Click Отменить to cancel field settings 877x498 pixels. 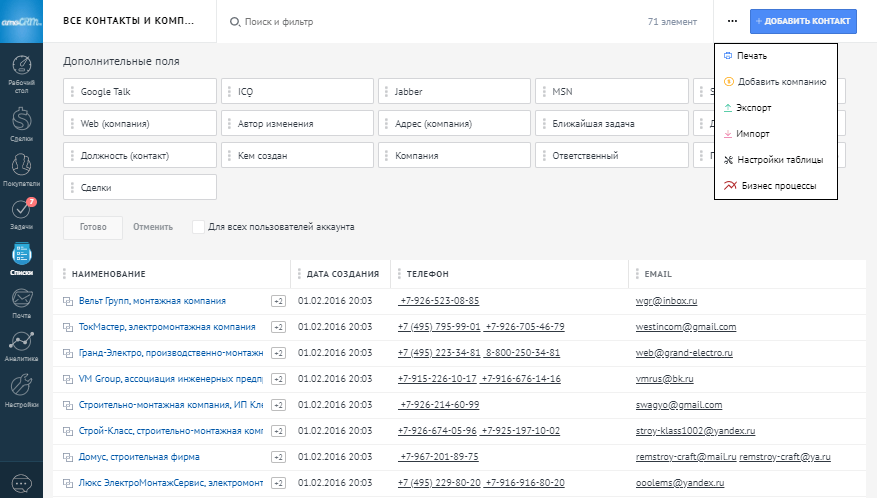point(153,227)
